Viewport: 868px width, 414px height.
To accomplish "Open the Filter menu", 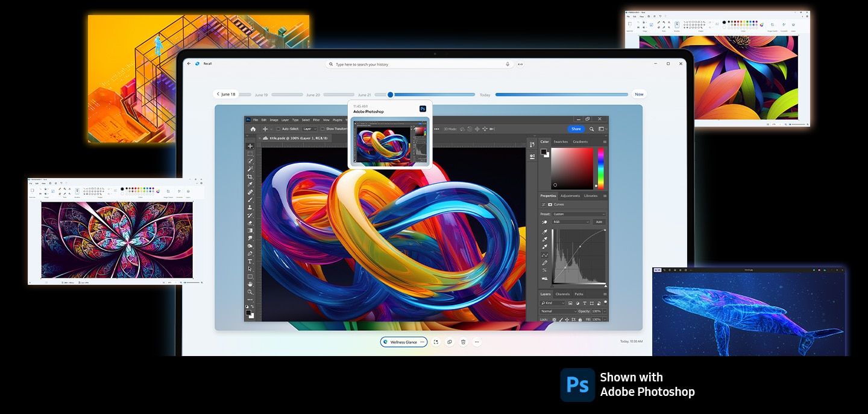I will pos(316,120).
